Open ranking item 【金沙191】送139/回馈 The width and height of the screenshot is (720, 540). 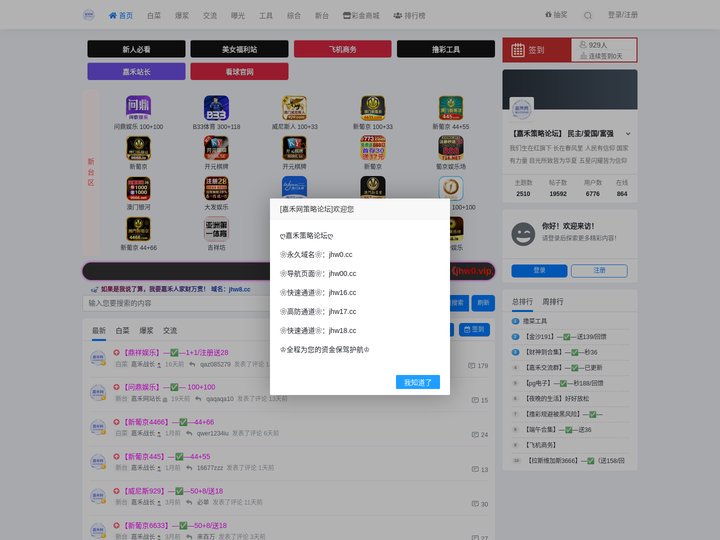[565, 337]
